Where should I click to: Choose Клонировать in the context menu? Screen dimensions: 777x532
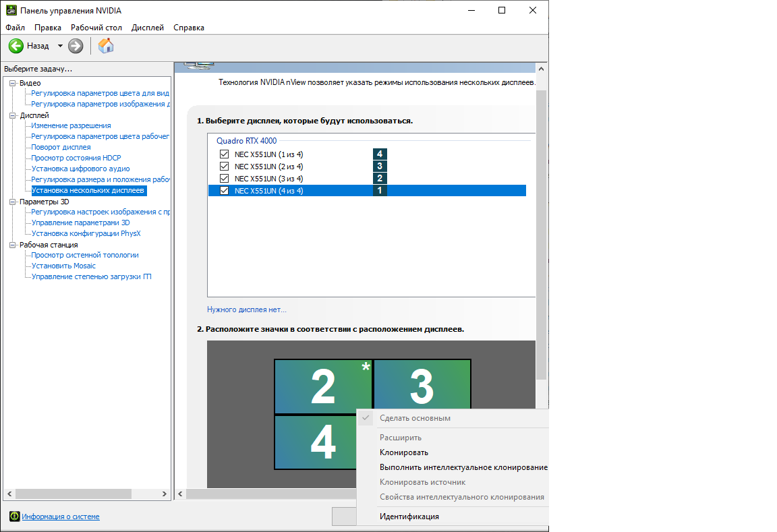coord(403,452)
